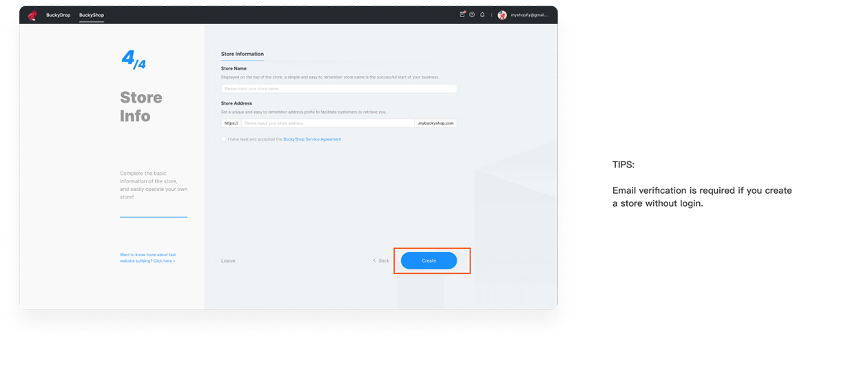Focus the store address input field
868x366 pixels.
(328, 123)
